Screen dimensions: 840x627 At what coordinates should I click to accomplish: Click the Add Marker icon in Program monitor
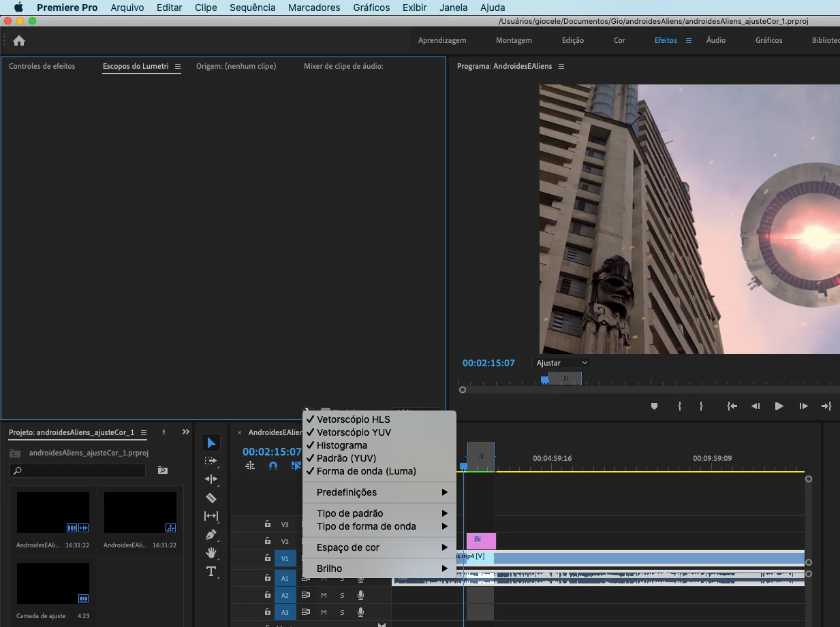tap(654, 406)
